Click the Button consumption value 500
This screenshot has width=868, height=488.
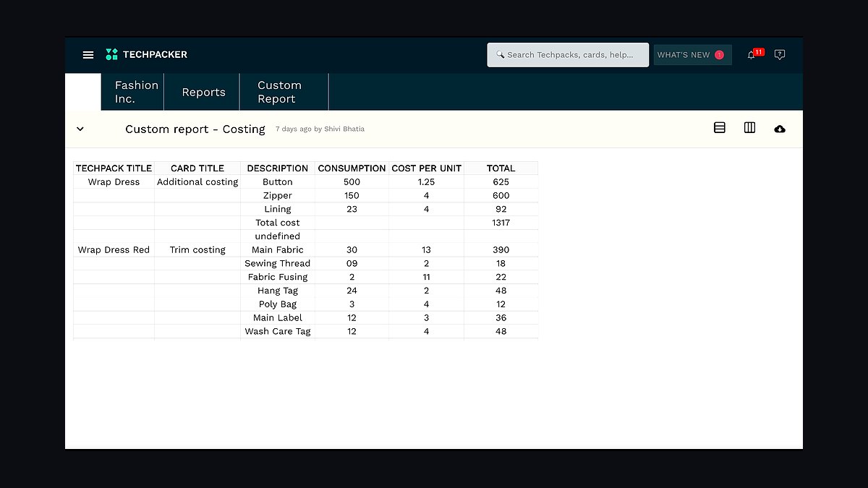[352, 182]
